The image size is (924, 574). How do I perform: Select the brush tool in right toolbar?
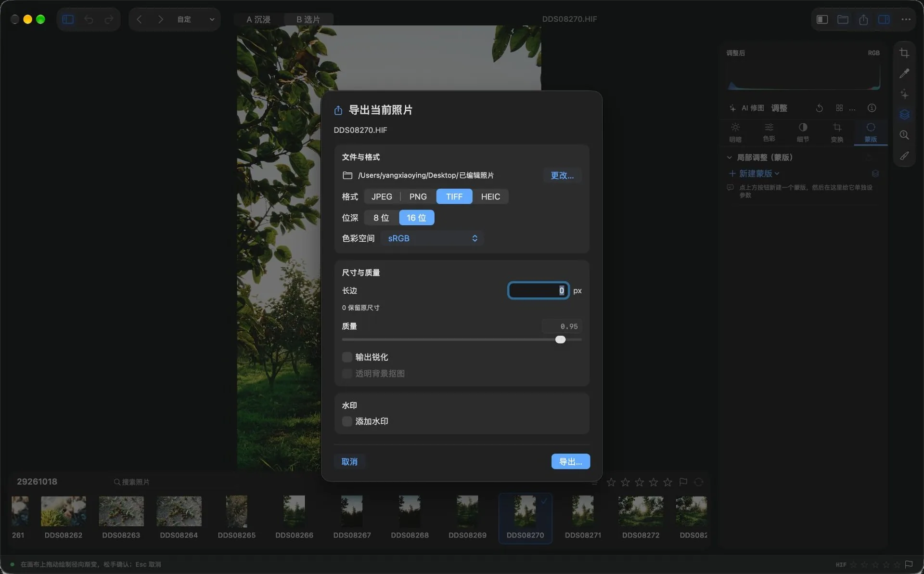tap(904, 156)
